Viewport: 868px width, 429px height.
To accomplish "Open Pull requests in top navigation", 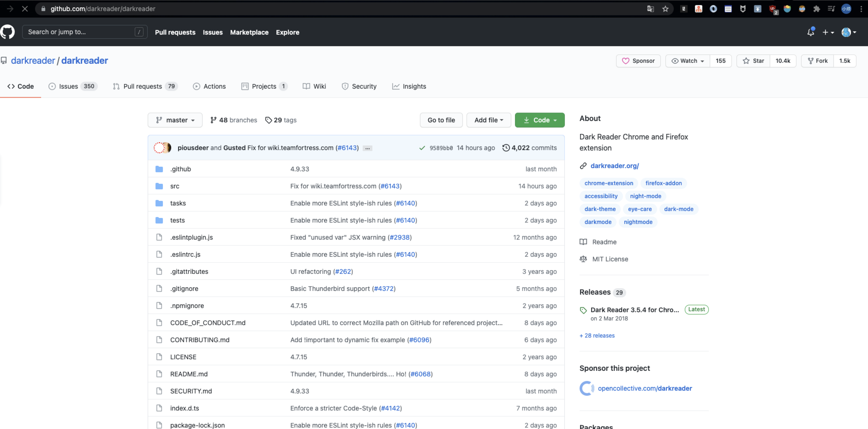I will point(175,32).
